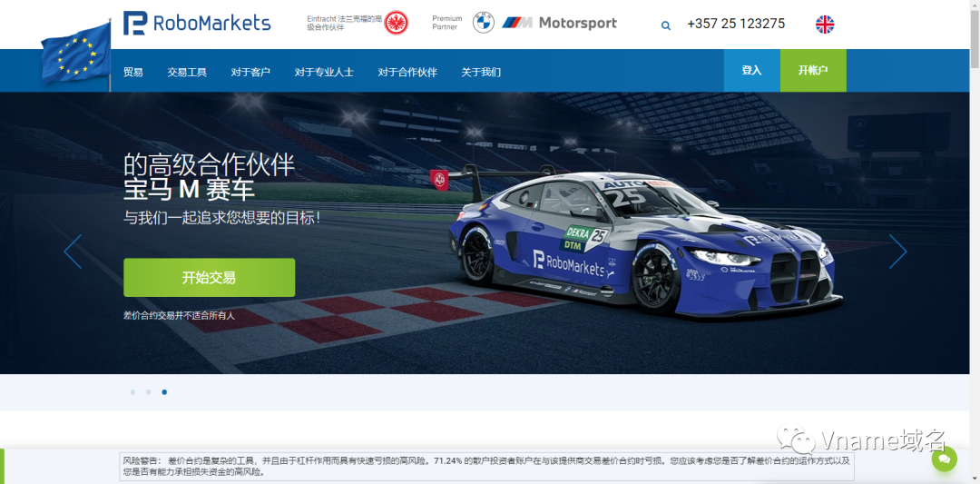Click the RoboMarkets logo
The width and height of the screenshot is (980, 484).
click(x=197, y=23)
